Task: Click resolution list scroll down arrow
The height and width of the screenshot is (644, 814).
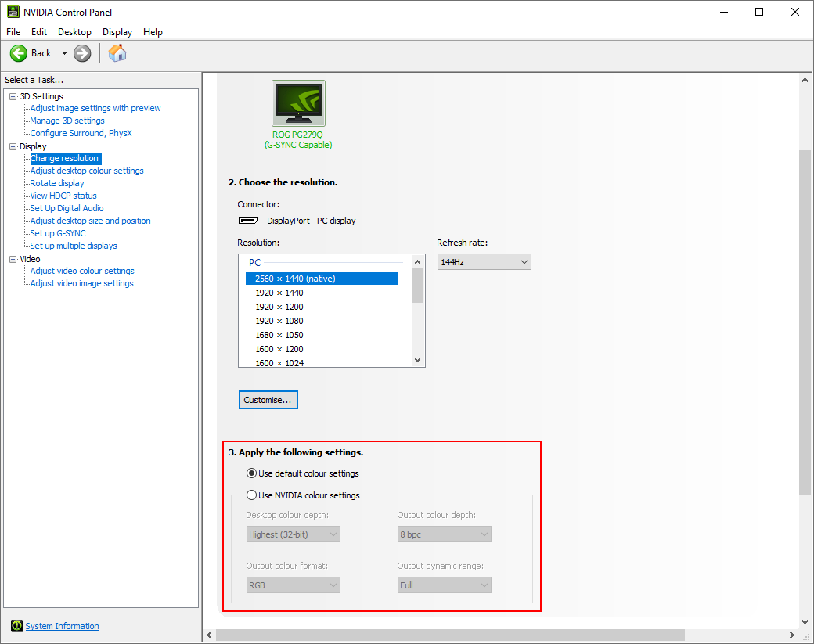Action: [x=417, y=360]
